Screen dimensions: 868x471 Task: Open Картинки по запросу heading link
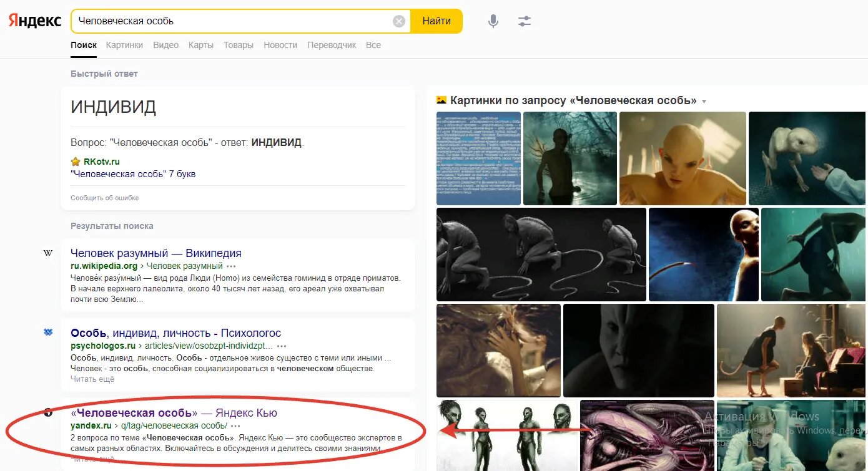tap(573, 100)
